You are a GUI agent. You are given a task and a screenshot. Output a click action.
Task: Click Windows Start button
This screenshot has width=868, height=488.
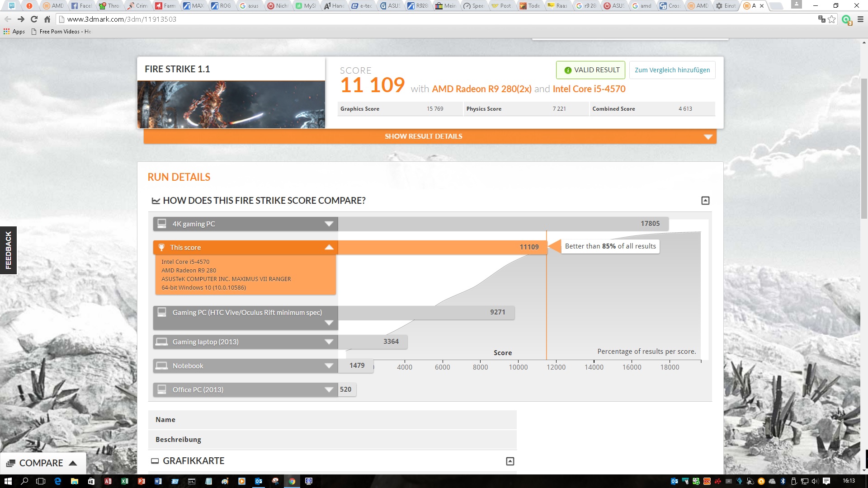coord(8,481)
